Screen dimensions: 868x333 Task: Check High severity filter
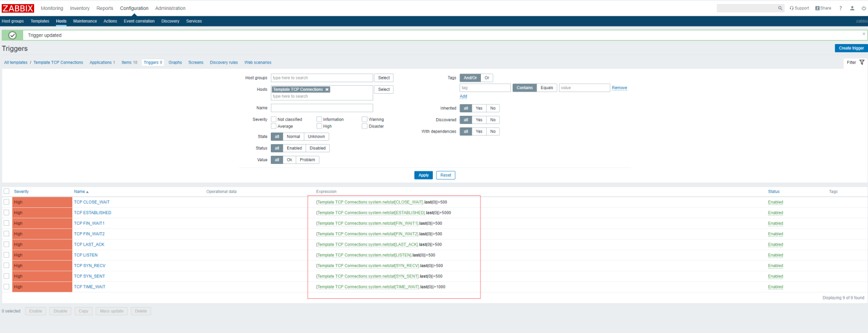319,126
